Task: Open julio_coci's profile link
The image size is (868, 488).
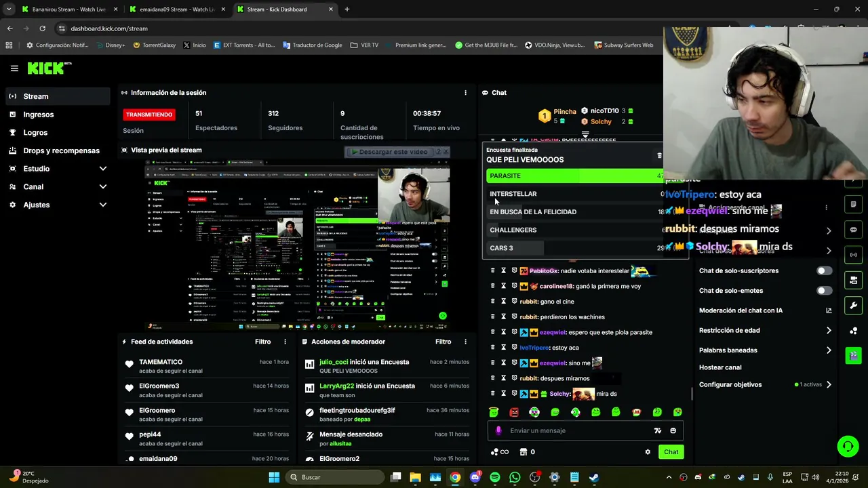Action: pyautogui.click(x=334, y=362)
